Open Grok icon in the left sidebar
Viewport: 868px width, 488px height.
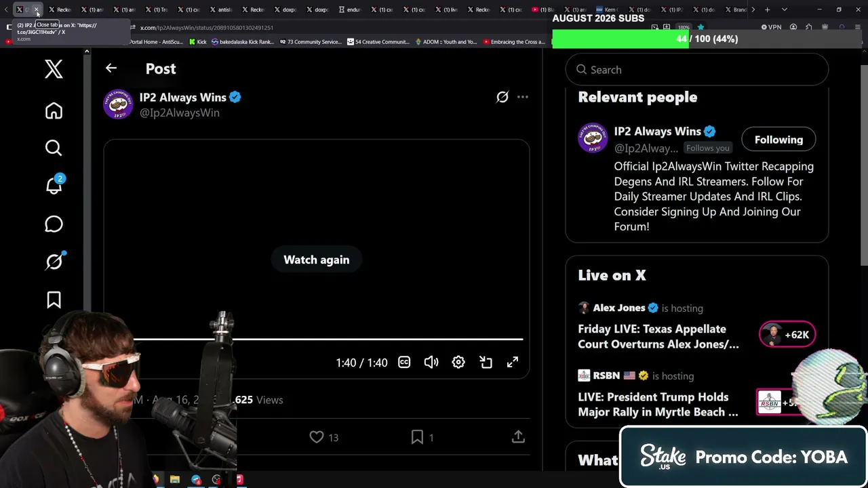click(x=54, y=262)
